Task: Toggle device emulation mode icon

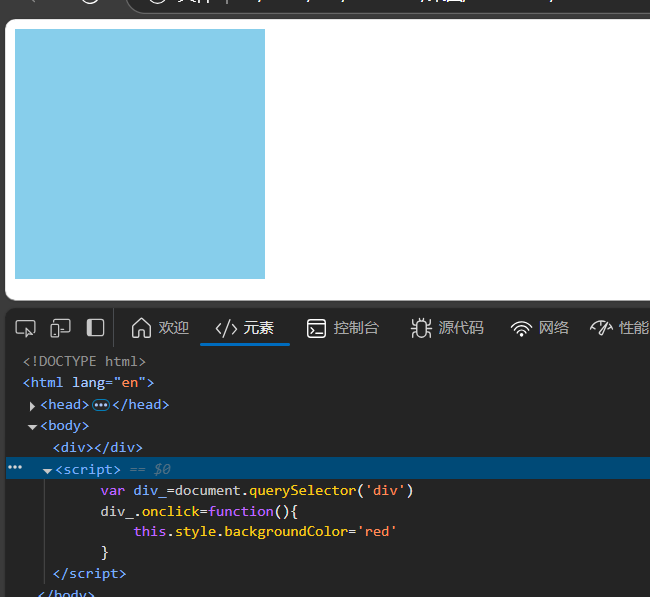Action: click(x=61, y=328)
